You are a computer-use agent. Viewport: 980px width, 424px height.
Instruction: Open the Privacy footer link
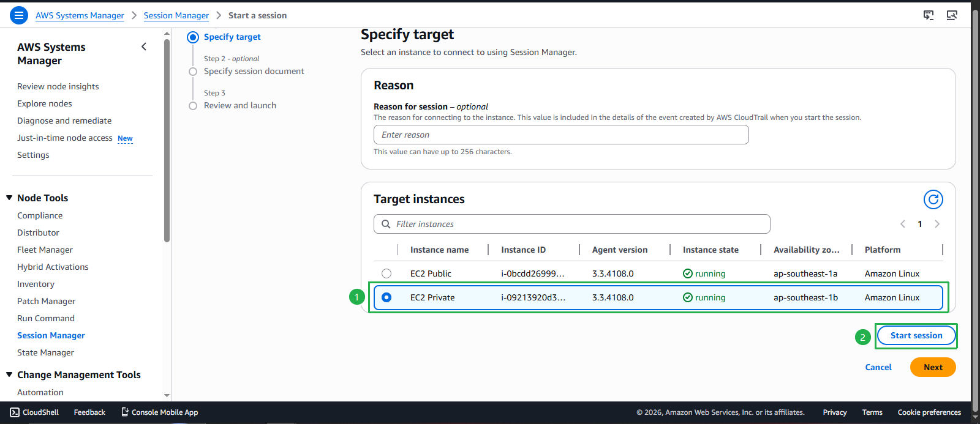835,412
